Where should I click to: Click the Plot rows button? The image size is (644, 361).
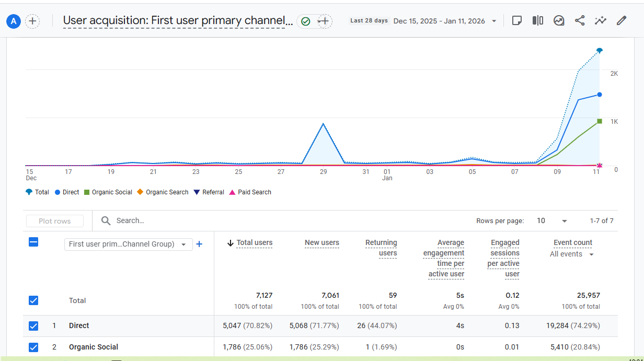click(54, 220)
